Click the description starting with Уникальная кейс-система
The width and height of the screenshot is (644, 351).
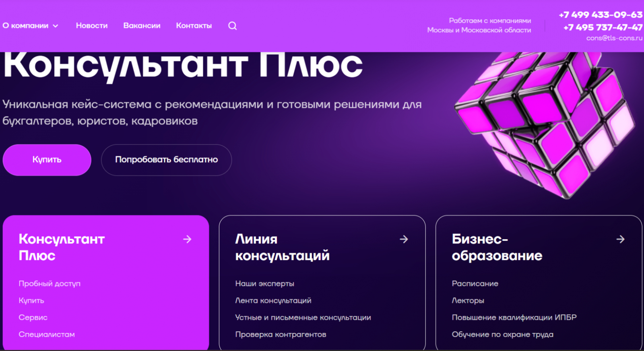pos(212,113)
